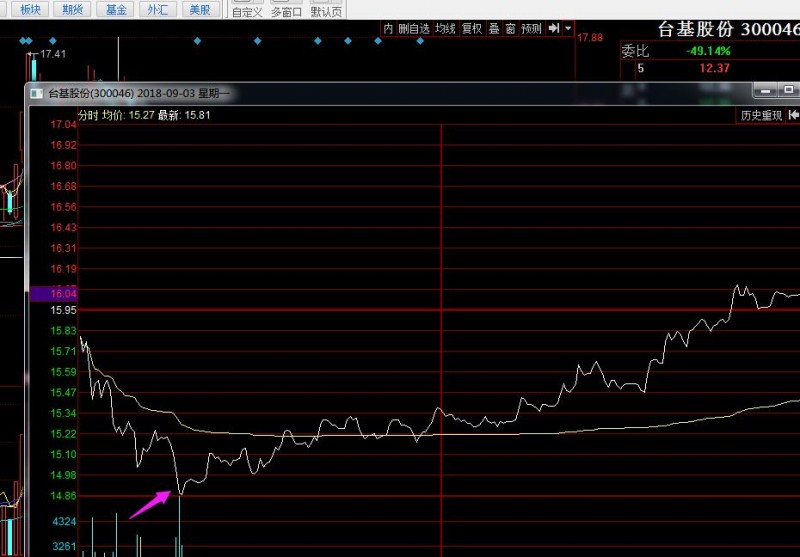Click the 15.95 previous close price label
The height and width of the screenshot is (557, 800).
click(63, 310)
